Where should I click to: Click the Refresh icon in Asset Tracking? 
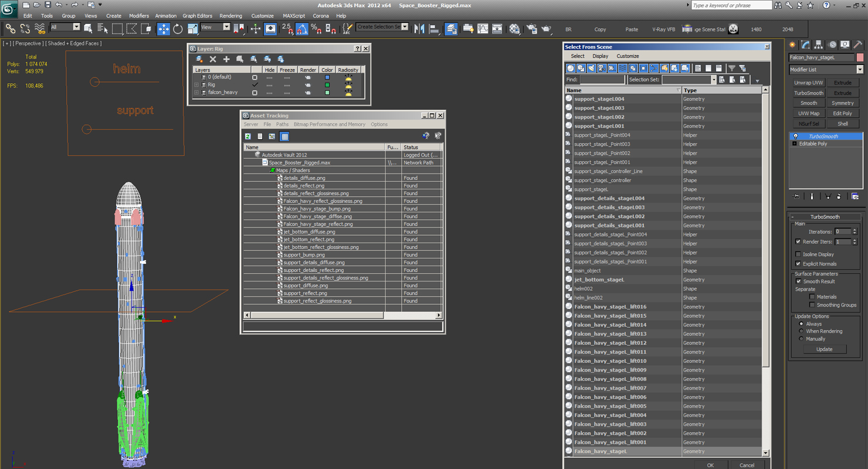[248, 136]
